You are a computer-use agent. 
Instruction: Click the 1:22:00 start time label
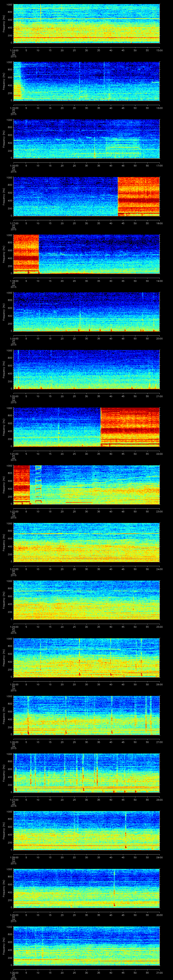tap(14, 511)
